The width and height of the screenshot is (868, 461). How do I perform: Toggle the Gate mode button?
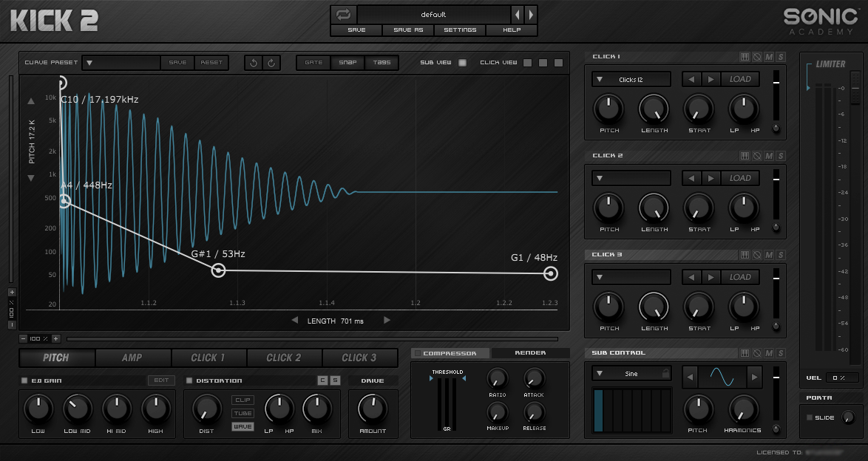313,63
